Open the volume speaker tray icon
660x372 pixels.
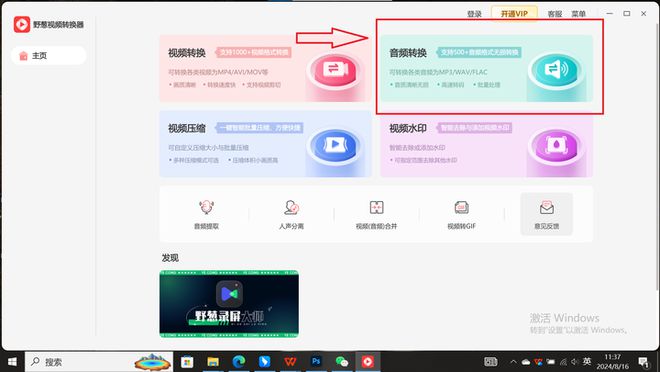pyautogui.click(x=575, y=362)
